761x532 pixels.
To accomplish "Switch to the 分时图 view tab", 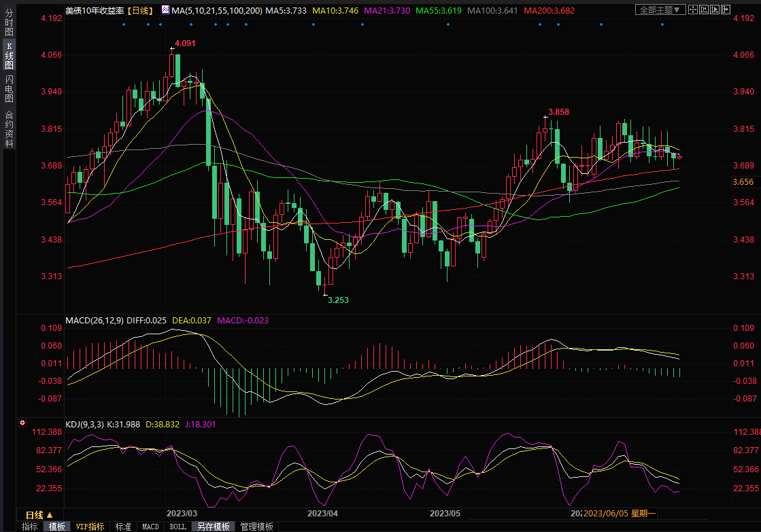I will [9, 26].
